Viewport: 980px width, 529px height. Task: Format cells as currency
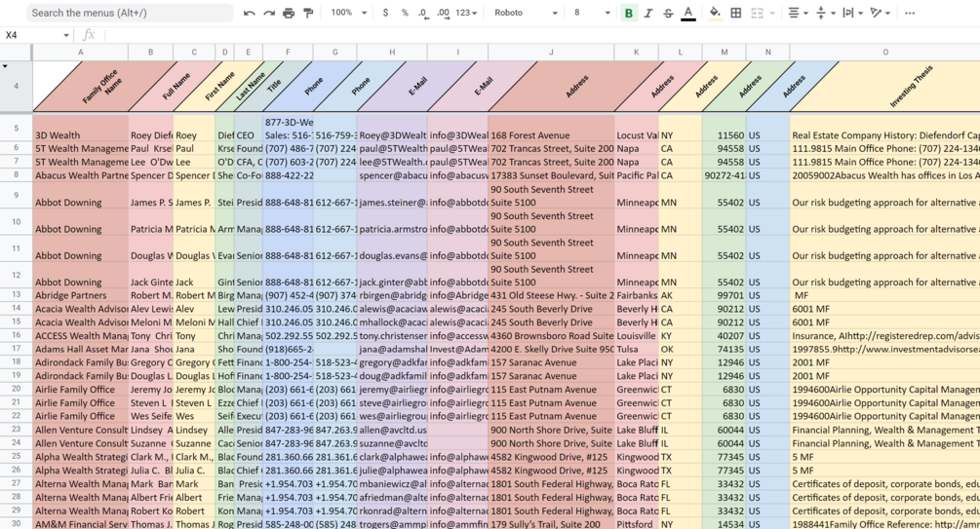[x=385, y=13]
